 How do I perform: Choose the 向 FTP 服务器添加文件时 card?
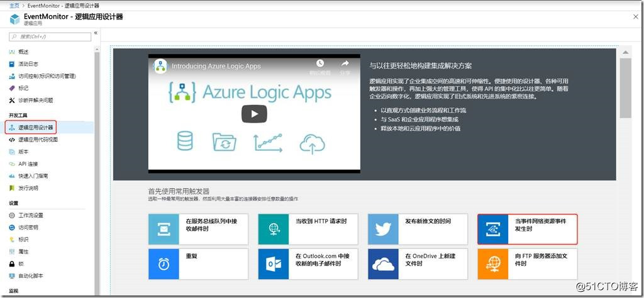coord(528,264)
